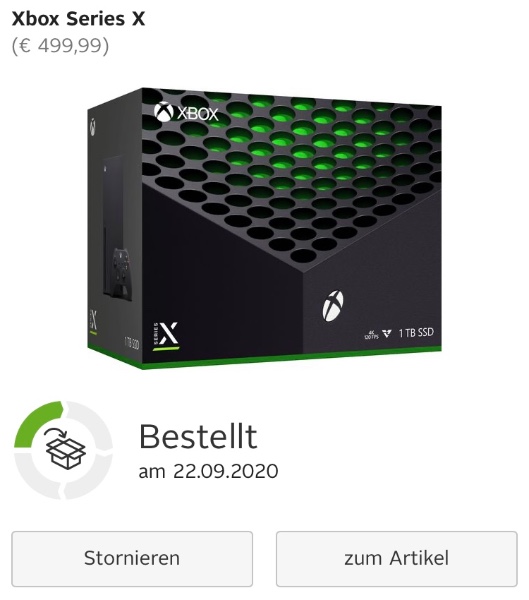The height and width of the screenshot is (600, 529).
Task: Click the order date am 22.09.2020
Action: click(208, 471)
